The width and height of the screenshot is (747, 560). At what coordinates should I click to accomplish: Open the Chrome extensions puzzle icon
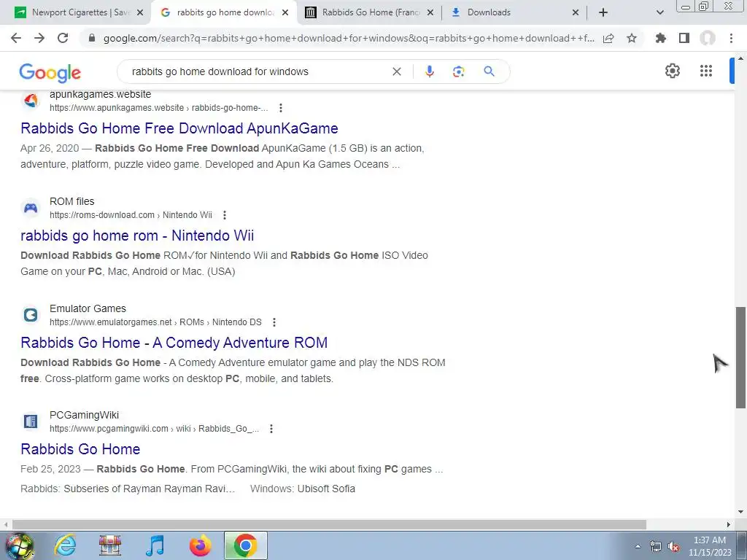(660, 38)
